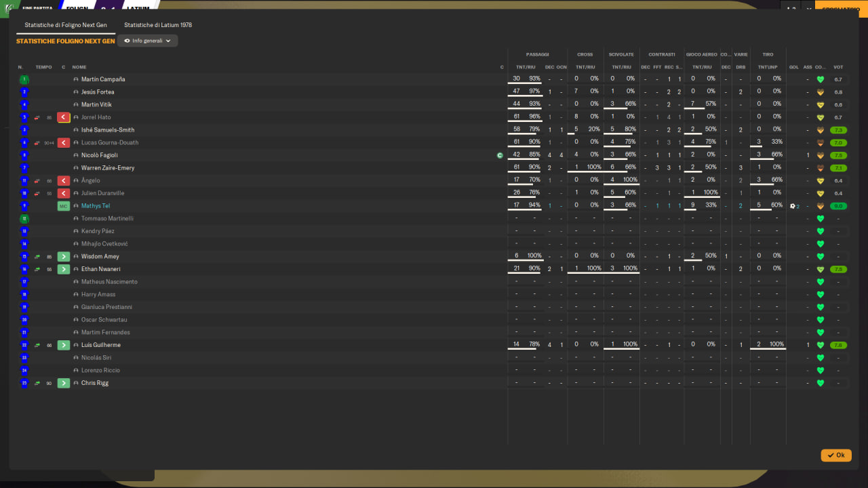This screenshot has height=488, width=868.
Task: Open Ishé Samuels-Smith player link
Action: tap(108, 130)
